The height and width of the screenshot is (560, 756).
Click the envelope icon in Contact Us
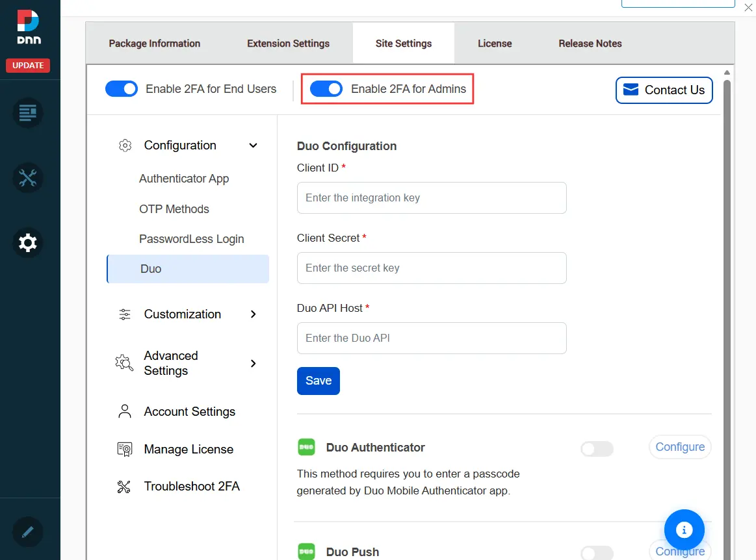631,90
